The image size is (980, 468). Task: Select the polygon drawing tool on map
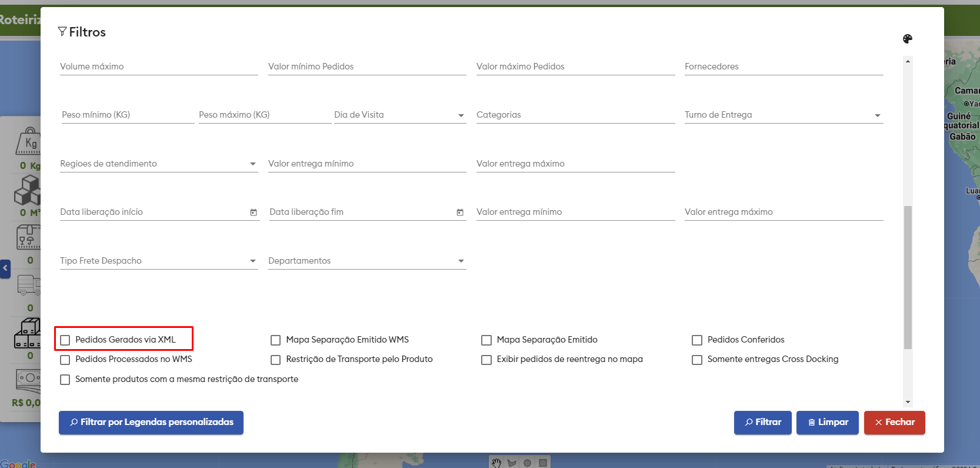(512, 463)
